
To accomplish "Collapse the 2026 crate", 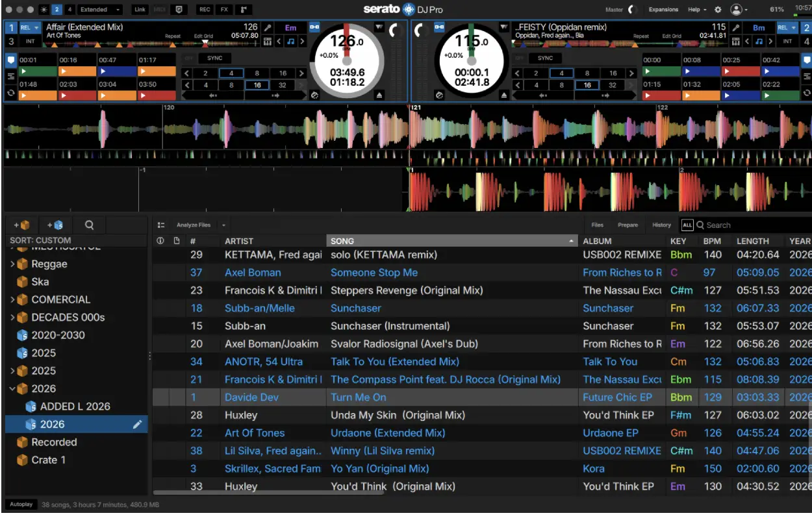I will point(12,389).
